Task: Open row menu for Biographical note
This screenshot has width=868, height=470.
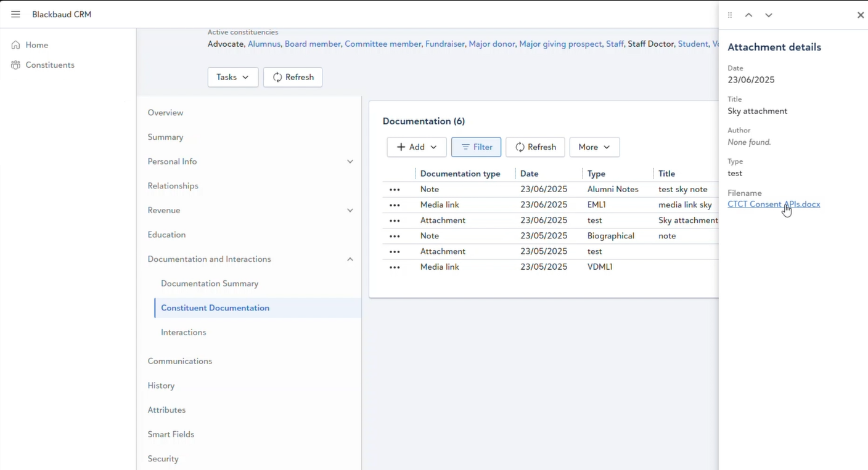Action: (x=395, y=236)
